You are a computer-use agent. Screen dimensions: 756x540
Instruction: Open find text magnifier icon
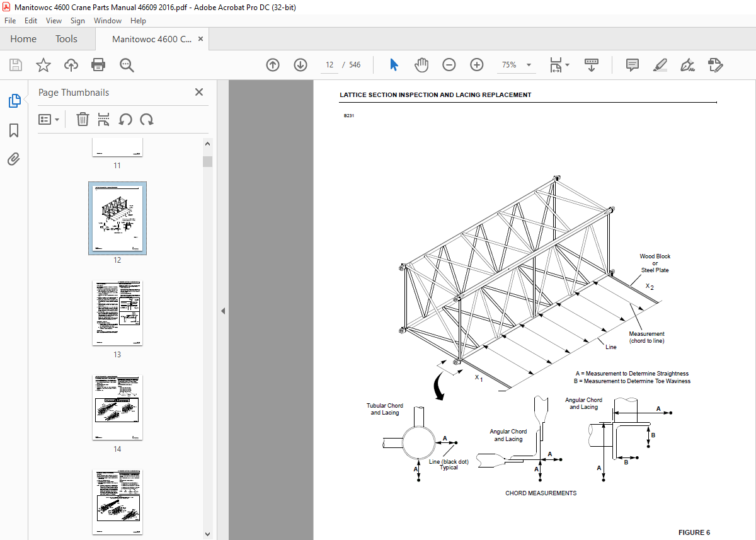[127, 65]
